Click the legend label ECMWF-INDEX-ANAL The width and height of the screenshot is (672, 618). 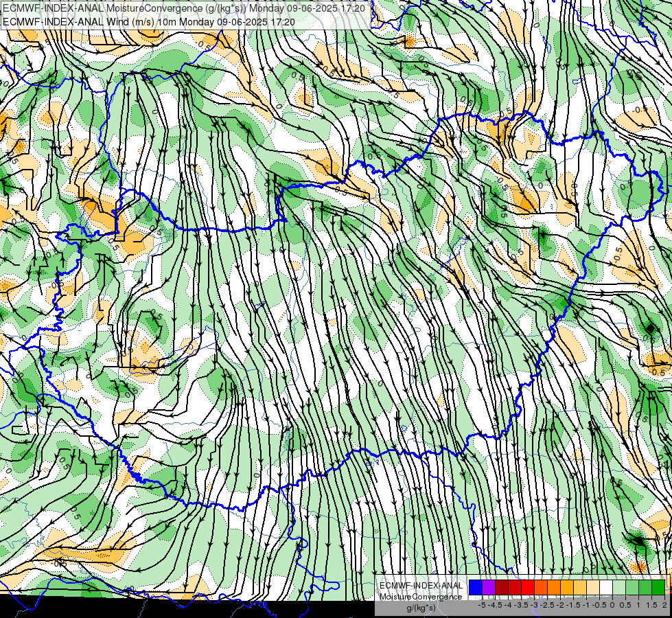(421, 586)
